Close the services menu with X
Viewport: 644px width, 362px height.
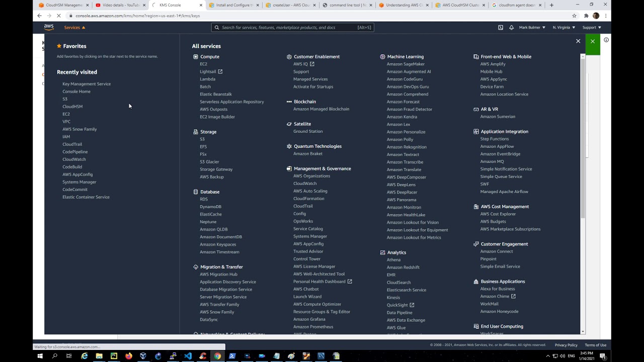[578, 41]
